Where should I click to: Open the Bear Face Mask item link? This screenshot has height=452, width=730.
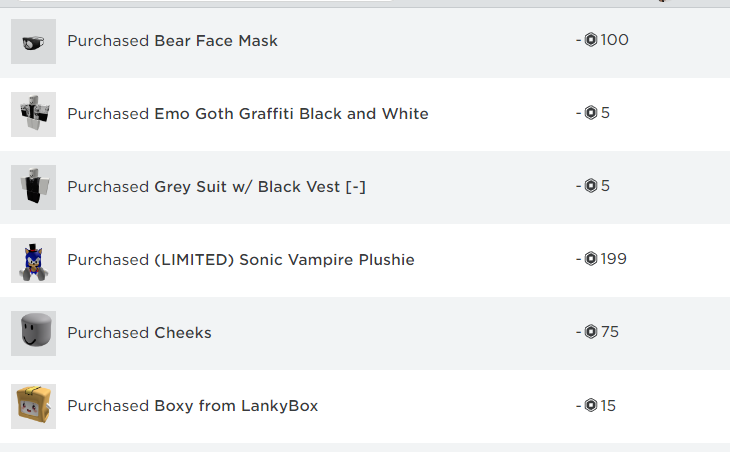click(216, 41)
